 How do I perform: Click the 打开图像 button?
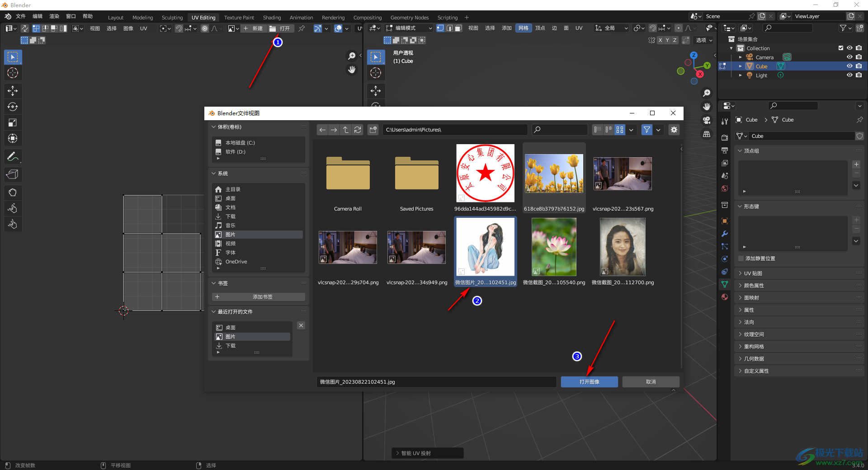[x=589, y=382]
